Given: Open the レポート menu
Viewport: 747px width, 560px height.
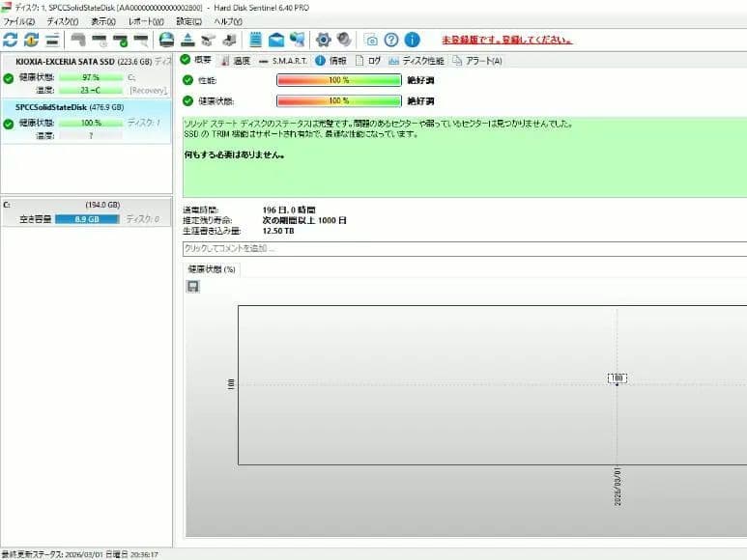Looking at the screenshot, I should tap(146, 21).
